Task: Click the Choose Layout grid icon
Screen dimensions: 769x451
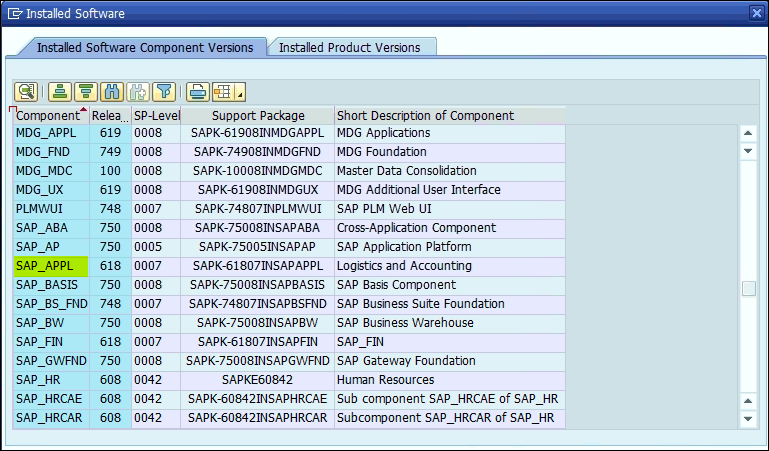Action: point(223,92)
